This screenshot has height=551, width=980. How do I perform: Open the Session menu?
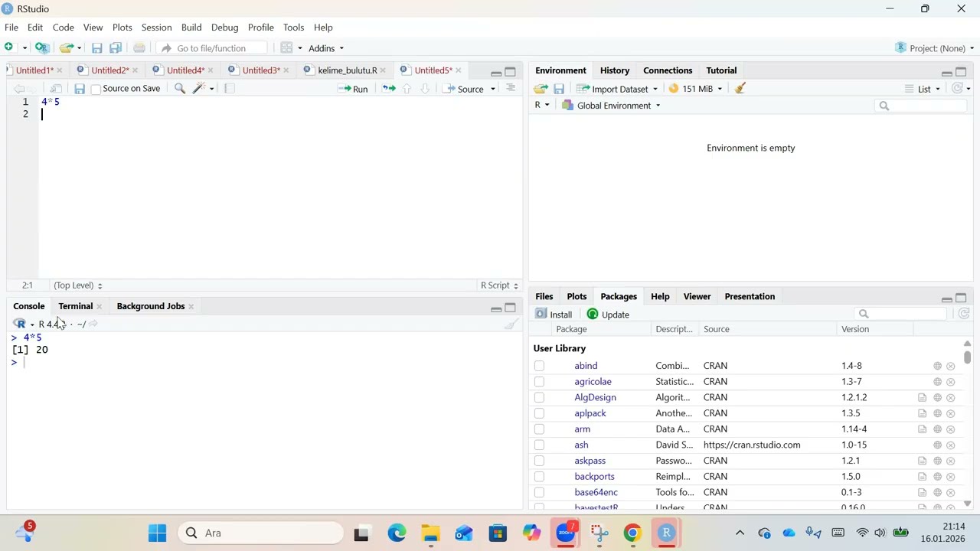pyautogui.click(x=156, y=28)
